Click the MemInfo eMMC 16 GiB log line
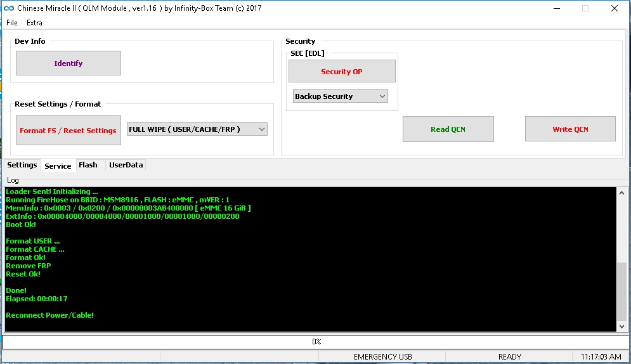This screenshot has height=364, width=631. click(x=128, y=208)
